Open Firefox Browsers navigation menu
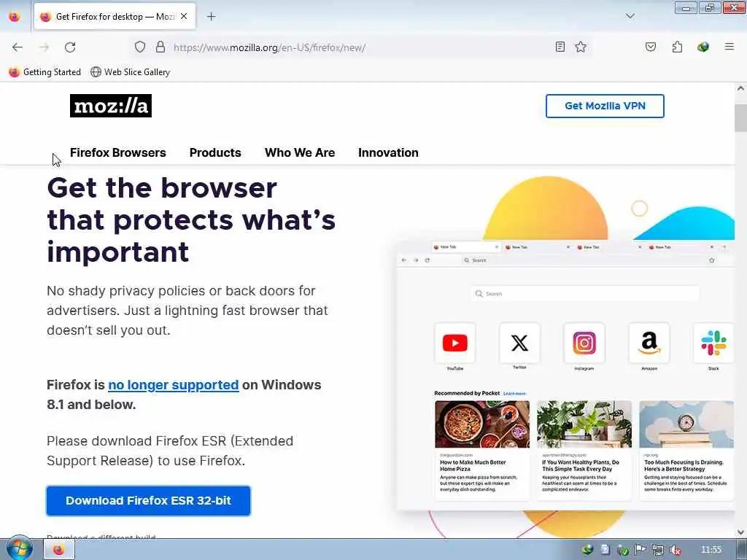 point(117,152)
